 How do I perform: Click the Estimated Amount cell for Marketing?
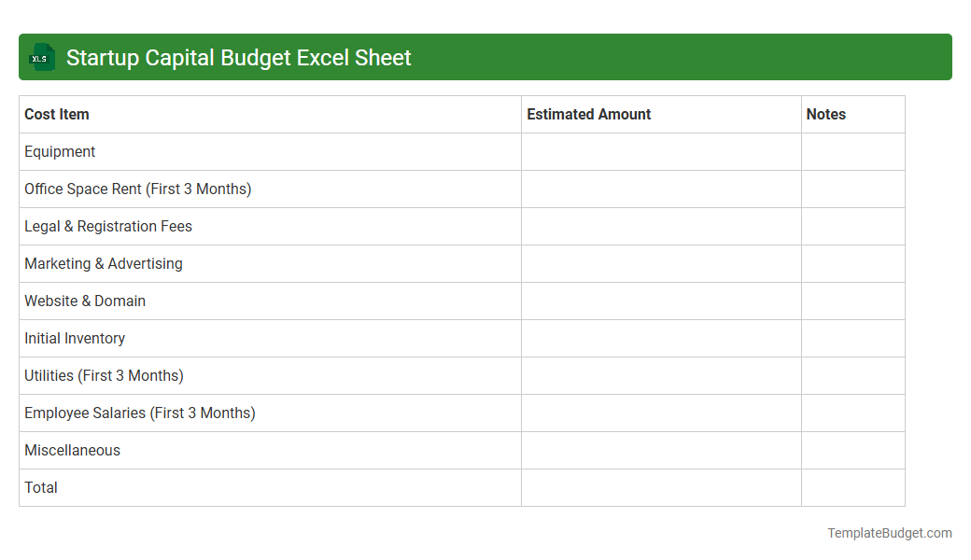click(x=661, y=263)
